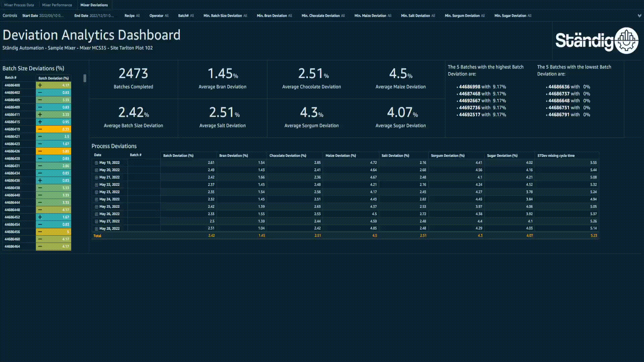
Task: Switch to Mixer Performance tab
Action: pyautogui.click(x=57, y=5)
